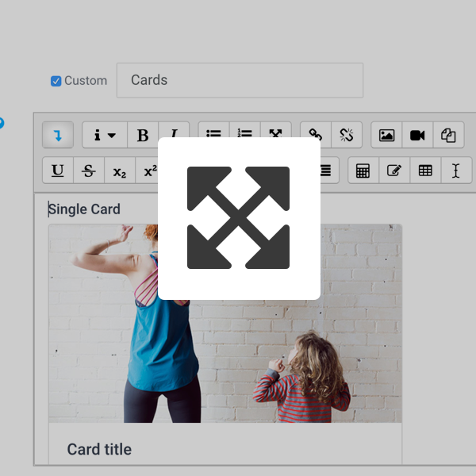
Task: Click the Cards name input field
Action: (240, 80)
